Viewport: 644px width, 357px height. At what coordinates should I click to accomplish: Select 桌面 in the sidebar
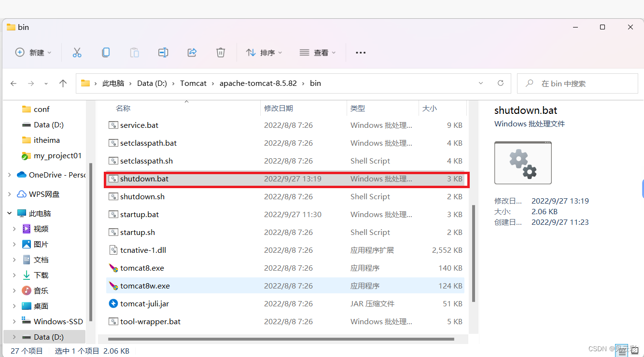point(41,306)
